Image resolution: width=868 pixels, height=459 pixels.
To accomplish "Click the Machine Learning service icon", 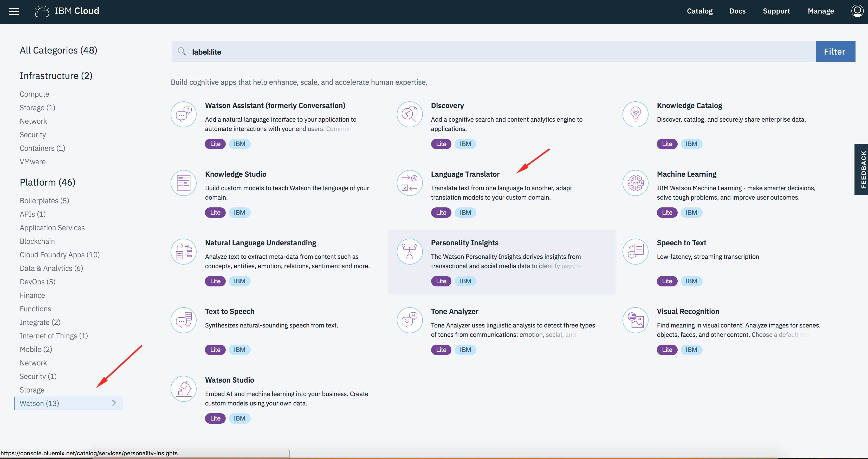I will pos(636,183).
